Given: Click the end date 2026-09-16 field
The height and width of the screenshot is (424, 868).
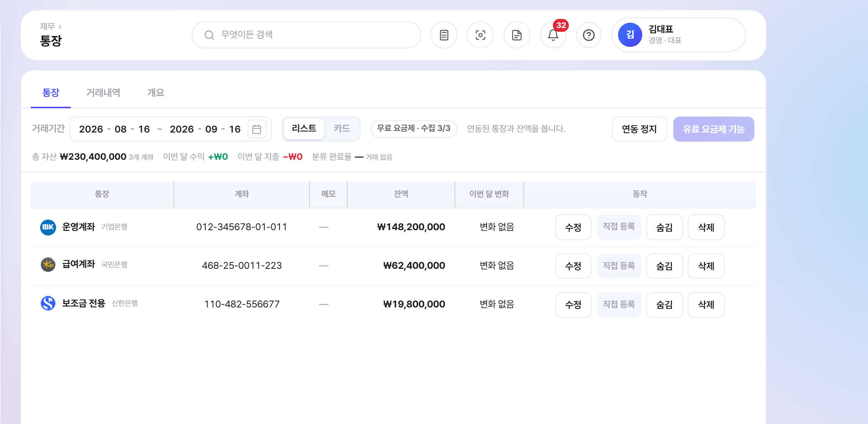Looking at the screenshot, I should [x=205, y=129].
